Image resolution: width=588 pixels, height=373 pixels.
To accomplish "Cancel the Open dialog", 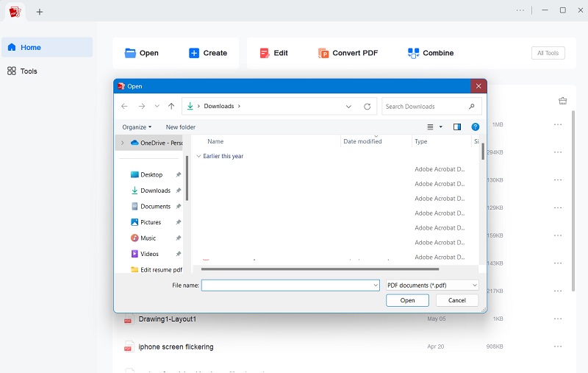I will pyautogui.click(x=456, y=300).
